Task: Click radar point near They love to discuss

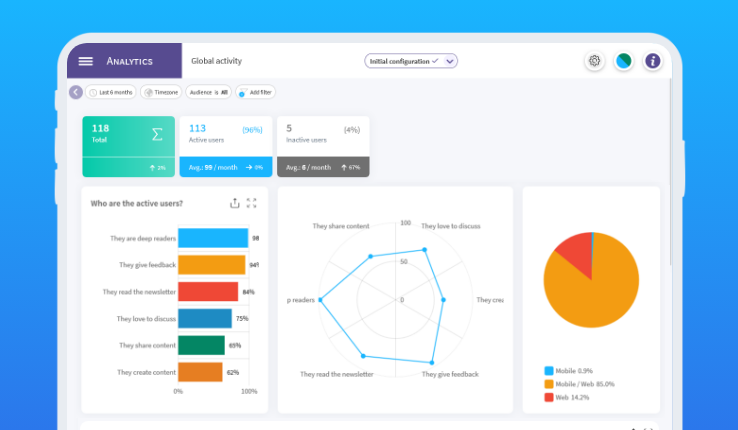Action: tap(425, 250)
